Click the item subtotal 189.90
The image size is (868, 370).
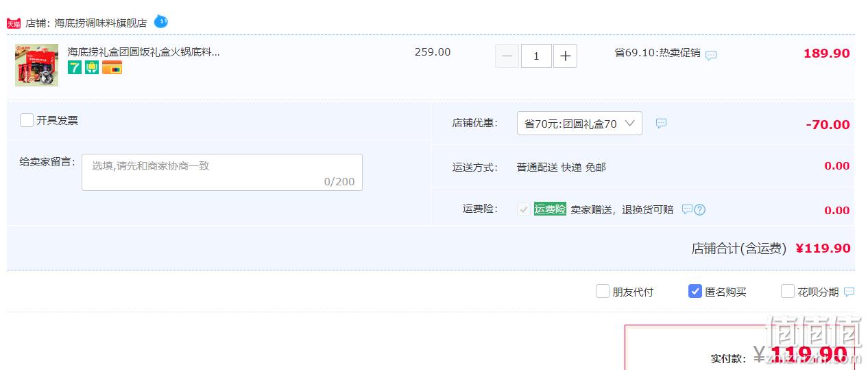pyautogui.click(x=827, y=53)
